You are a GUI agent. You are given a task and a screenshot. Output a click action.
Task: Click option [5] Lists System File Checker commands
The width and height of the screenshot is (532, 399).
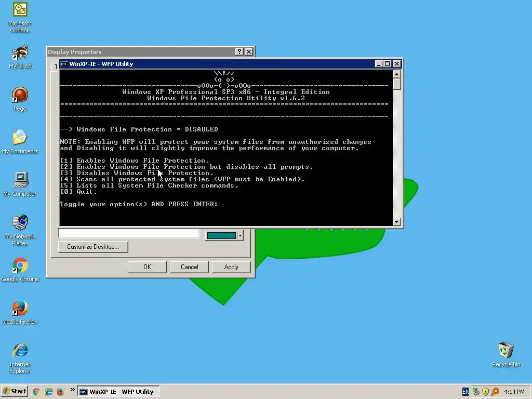pos(149,185)
